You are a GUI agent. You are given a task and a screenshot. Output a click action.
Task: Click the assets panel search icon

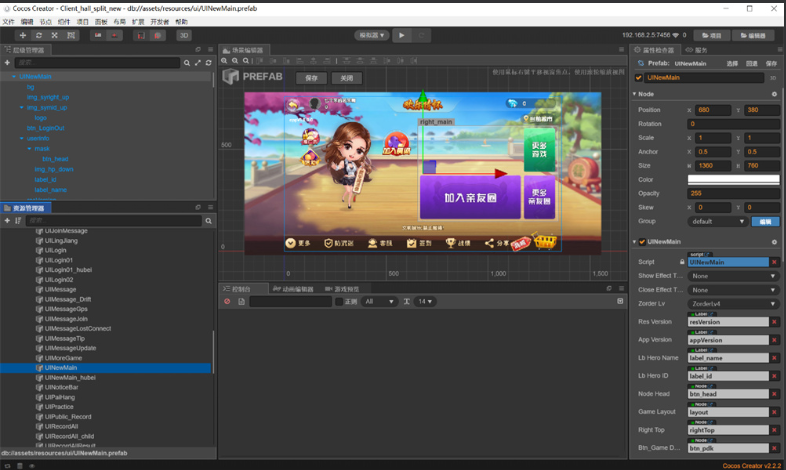(209, 220)
